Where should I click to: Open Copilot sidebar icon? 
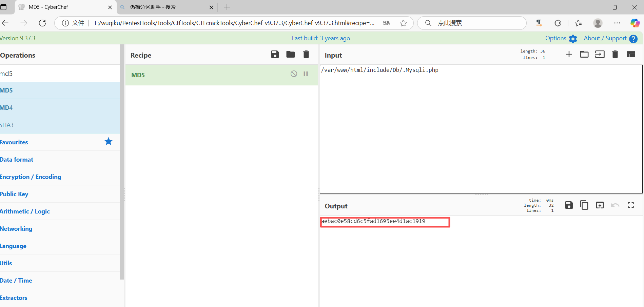[x=635, y=23]
